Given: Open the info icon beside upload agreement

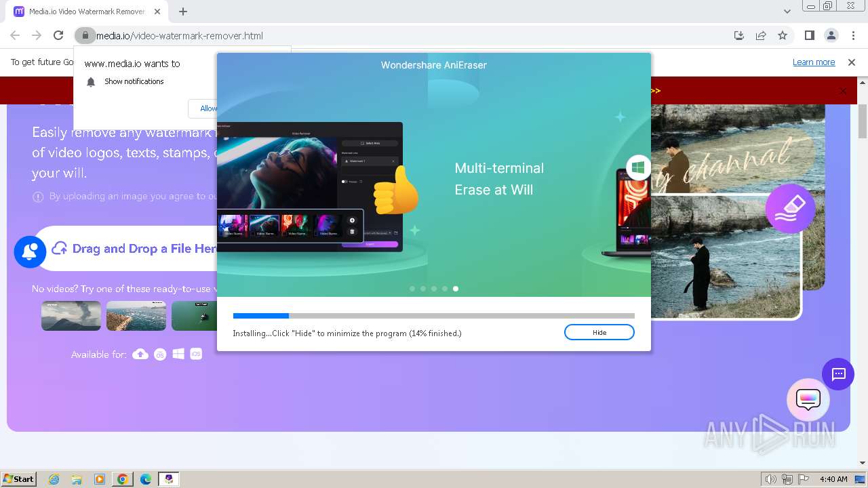Looking at the screenshot, I should pos(38,197).
